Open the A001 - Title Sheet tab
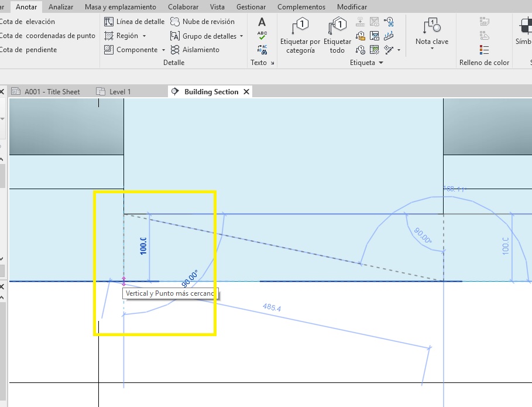The width and height of the screenshot is (532, 407). click(x=52, y=92)
